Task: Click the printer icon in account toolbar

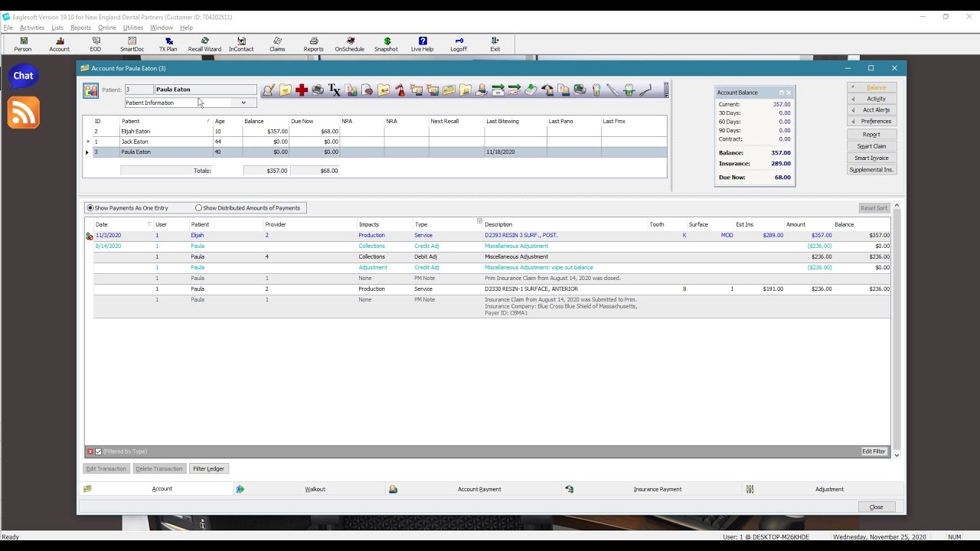Action: (x=318, y=90)
